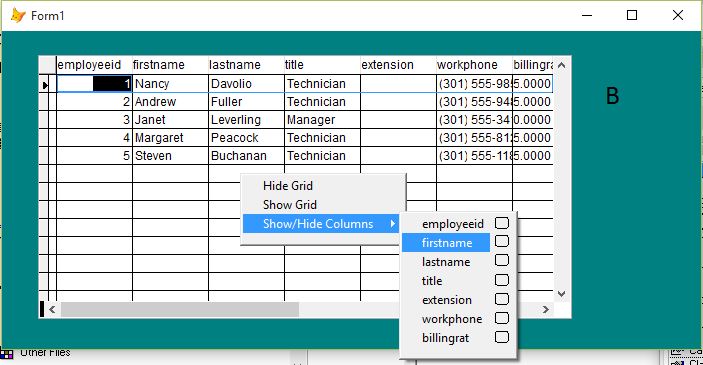This screenshot has width=703, height=365.
Task: Select the cell containing Nancy
Action: point(170,84)
